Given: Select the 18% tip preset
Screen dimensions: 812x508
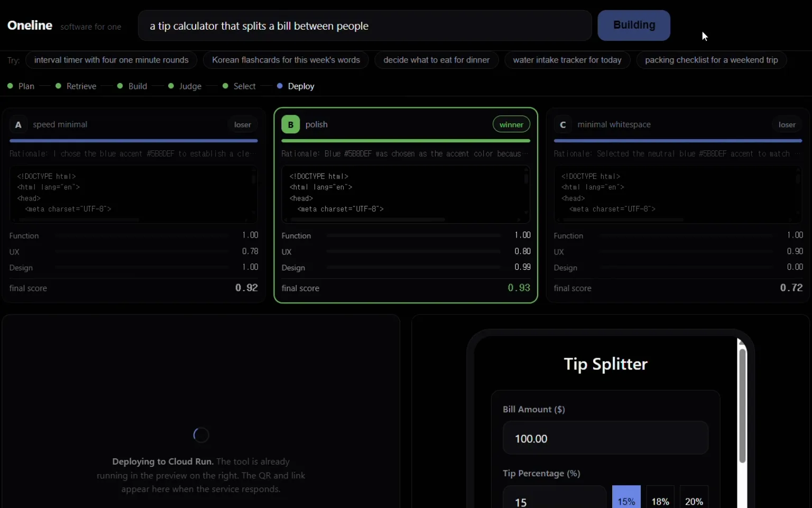Looking at the screenshot, I should point(660,497).
